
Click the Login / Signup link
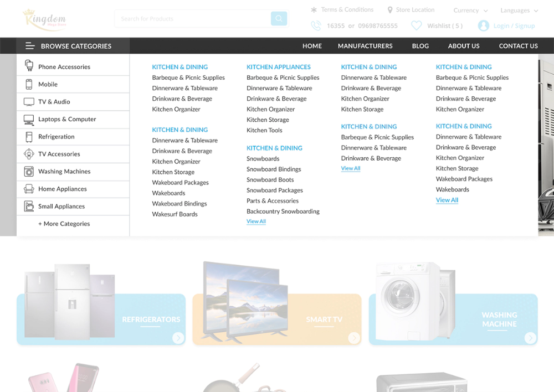coord(514,26)
